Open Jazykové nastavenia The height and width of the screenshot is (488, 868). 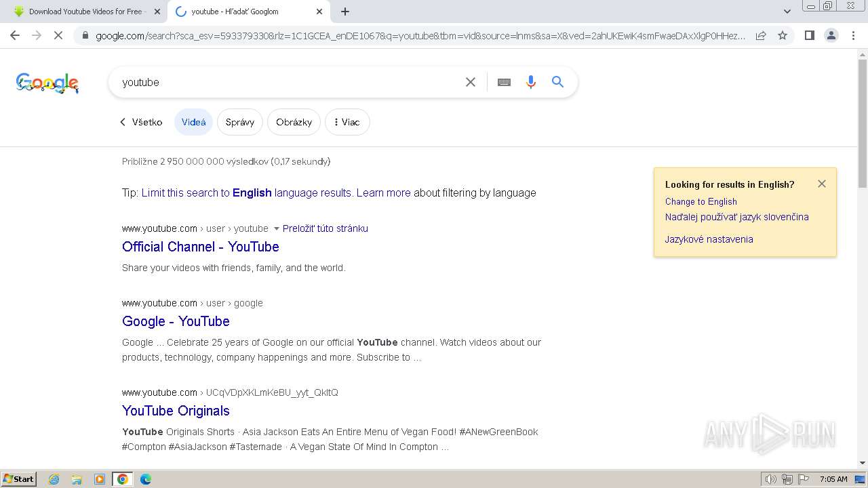pyautogui.click(x=709, y=239)
